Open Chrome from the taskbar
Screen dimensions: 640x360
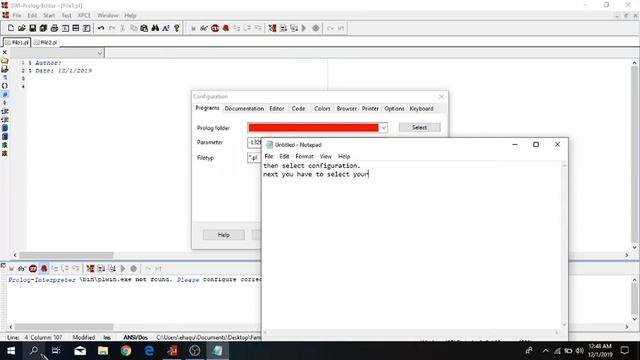pos(126,351)
